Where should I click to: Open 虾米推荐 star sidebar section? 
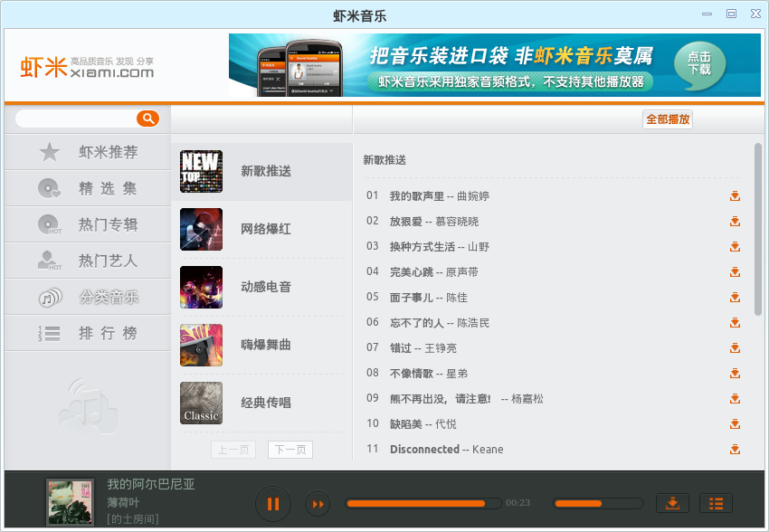[x=88, y=152]
